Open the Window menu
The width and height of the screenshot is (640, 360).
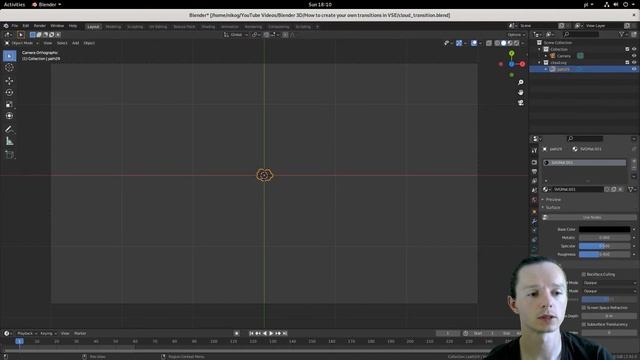click(57, 26)
